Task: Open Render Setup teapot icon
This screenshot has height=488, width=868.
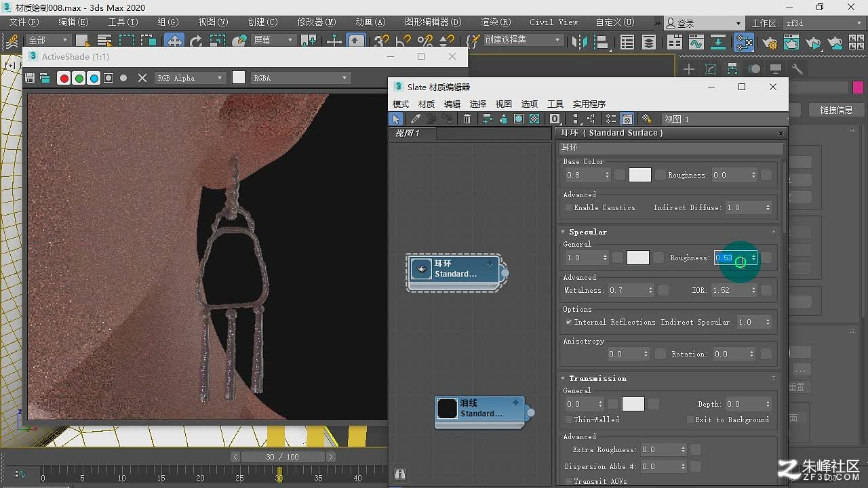Action: 770,43
